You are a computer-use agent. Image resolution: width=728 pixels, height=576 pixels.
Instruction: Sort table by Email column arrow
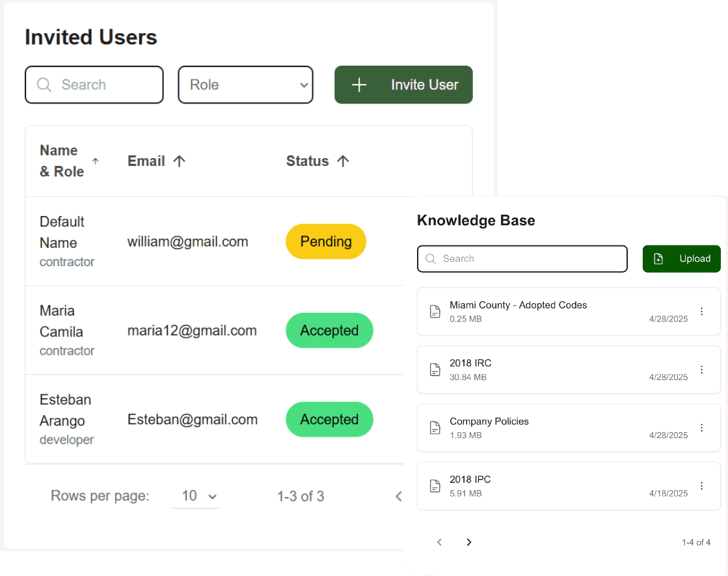click(180, 161)
